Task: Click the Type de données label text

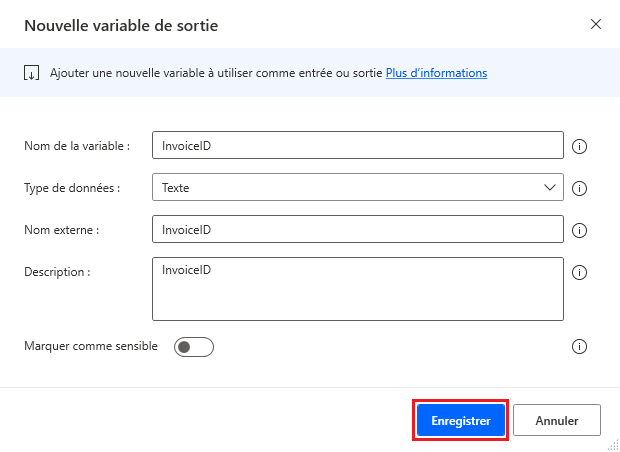Action: [x=71, y=188]
